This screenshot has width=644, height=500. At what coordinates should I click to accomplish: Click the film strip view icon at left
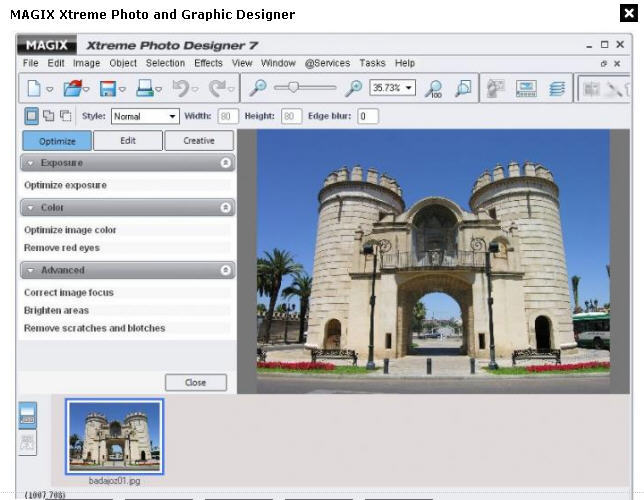[27, 415]
